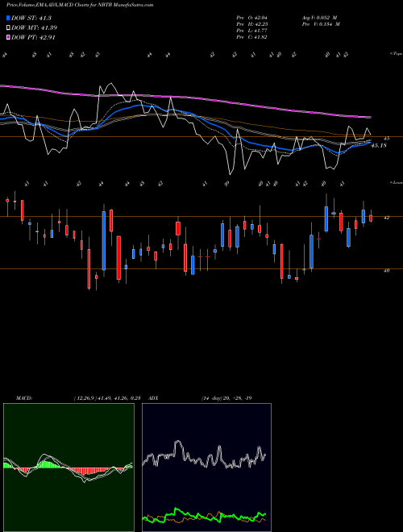The height and width of the screenshot is (532, 403).
Task: Click the last red candlestick near 42
Action: (371, 218)
